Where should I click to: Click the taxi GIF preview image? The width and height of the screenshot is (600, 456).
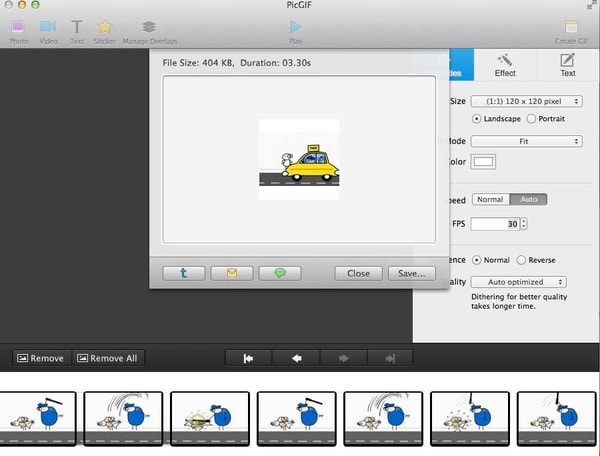tap(299, 159)
